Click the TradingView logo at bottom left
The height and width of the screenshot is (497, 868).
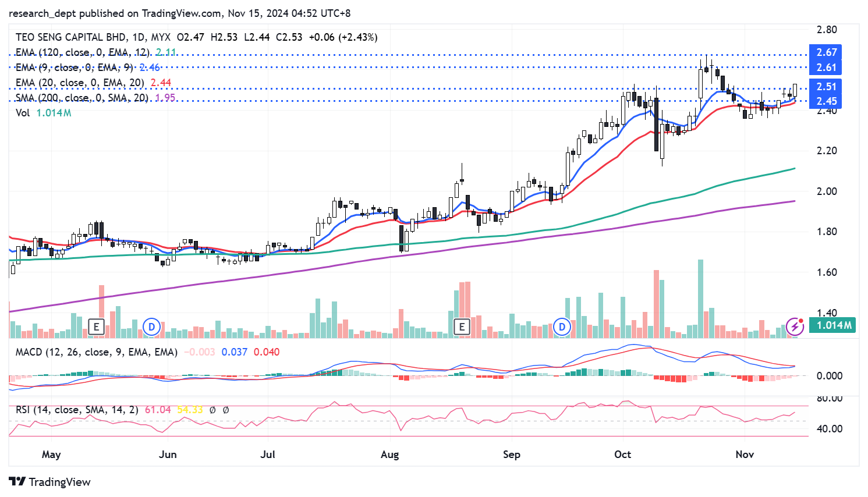50,482
